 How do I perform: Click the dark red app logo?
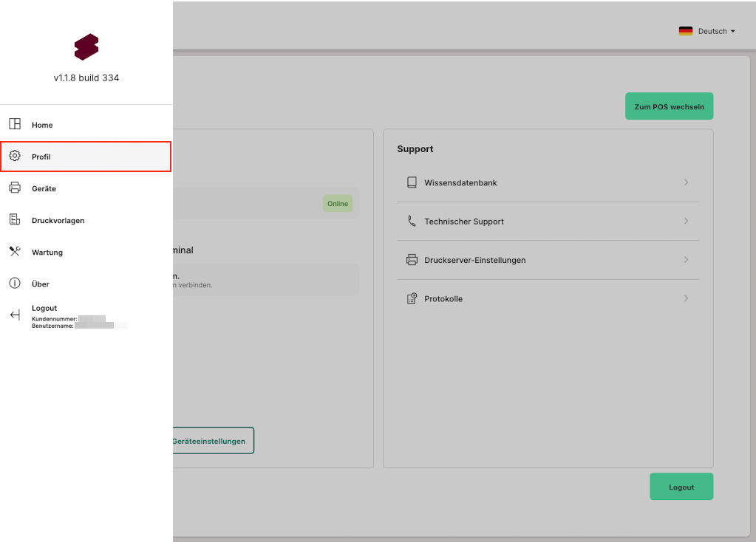[x=86, y=47]
